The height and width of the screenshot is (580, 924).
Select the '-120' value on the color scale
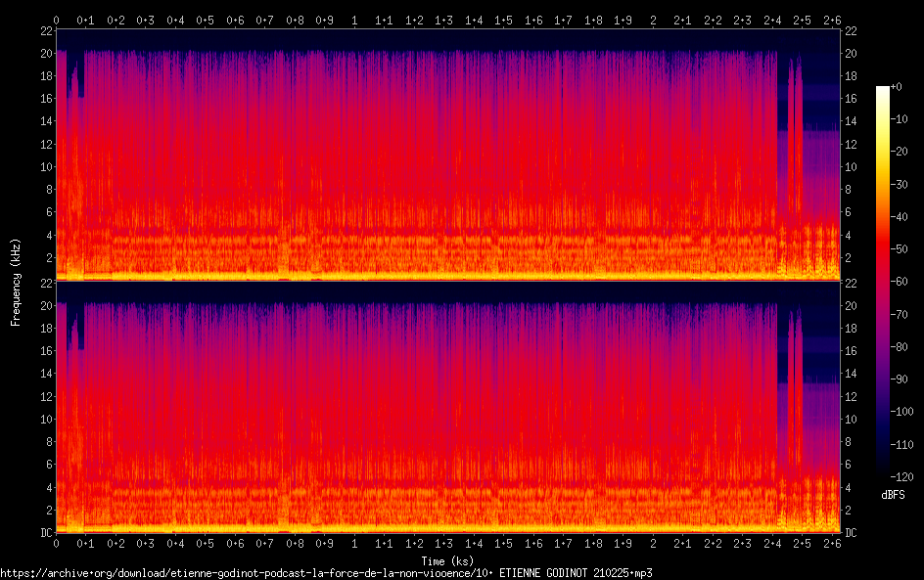coord(902,477)
